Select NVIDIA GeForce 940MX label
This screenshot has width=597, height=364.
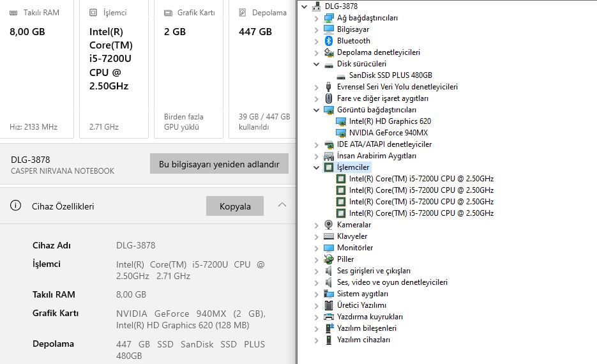tap(388, 132)
